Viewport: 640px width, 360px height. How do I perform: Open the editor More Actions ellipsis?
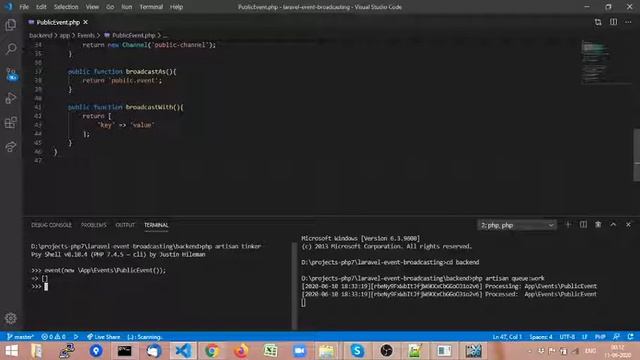[628, 22]
